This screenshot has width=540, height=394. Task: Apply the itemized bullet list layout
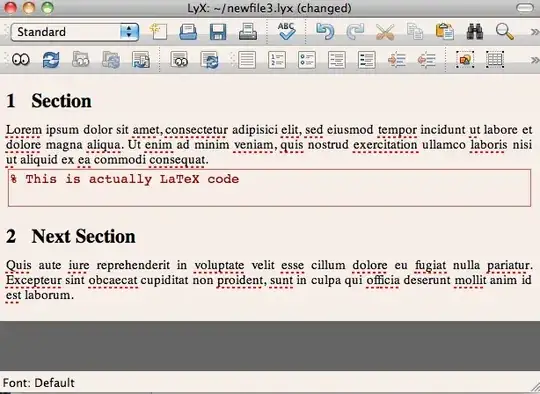[x=307, y=60]
